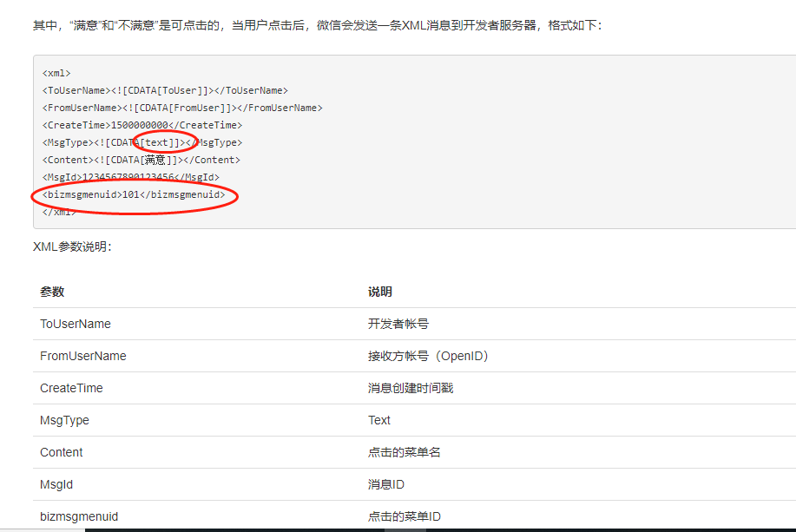Click the MsgId code line
The width and height of the screenshot is (796, 532).
click(x=130, y=177)
